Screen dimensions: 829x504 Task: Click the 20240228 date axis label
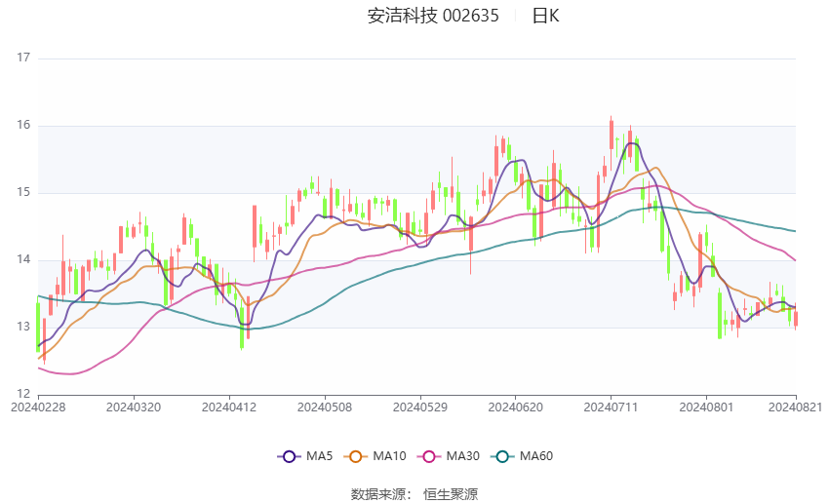(38, 407)
